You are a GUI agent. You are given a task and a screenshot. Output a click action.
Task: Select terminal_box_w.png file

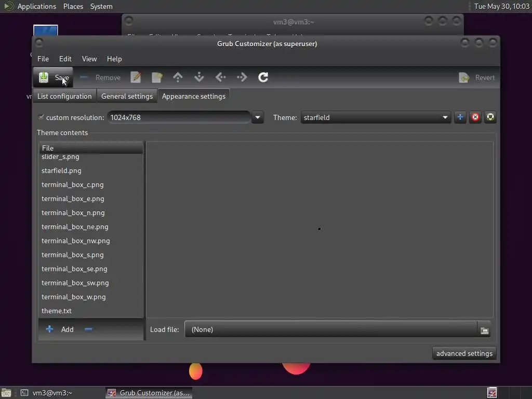tap(91, 297)
